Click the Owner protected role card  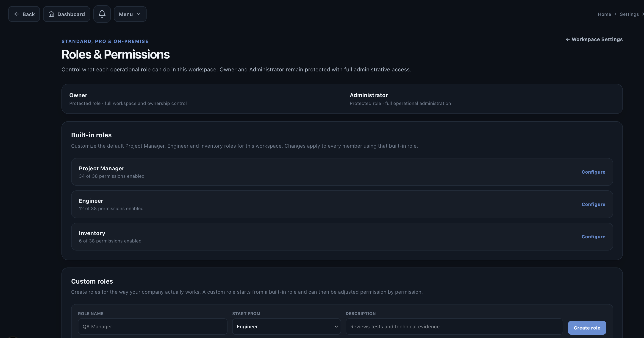tap(128, 99)
